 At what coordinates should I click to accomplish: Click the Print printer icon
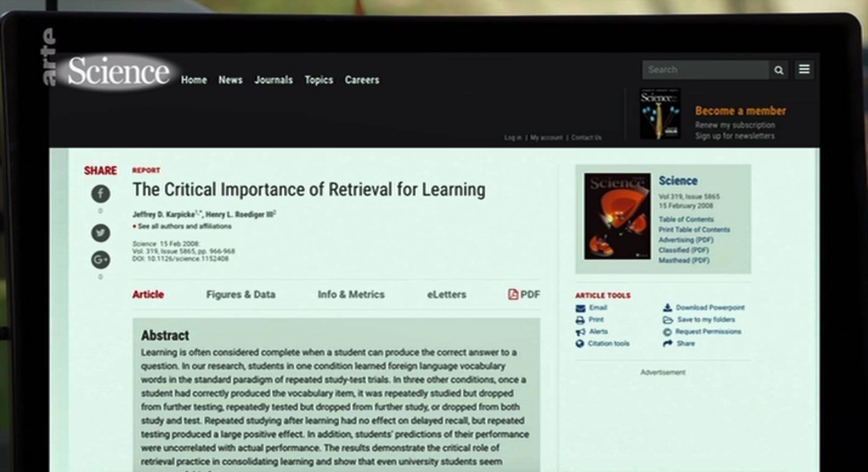(580, 320)
